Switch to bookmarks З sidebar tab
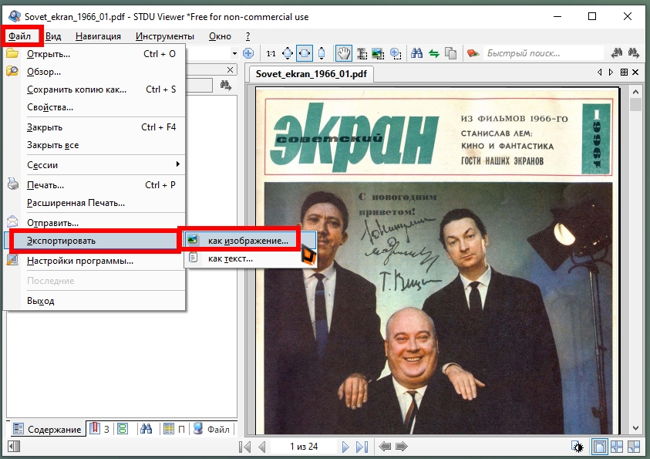This screenshot has width=650, height=459. (x=99, y=429)
